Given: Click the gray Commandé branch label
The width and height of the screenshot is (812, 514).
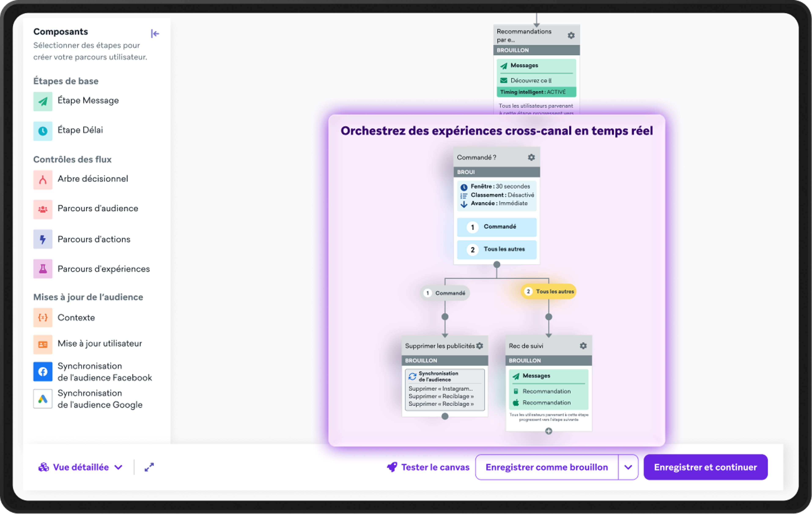Looking at the screenshot, I should tap(445, 293).
